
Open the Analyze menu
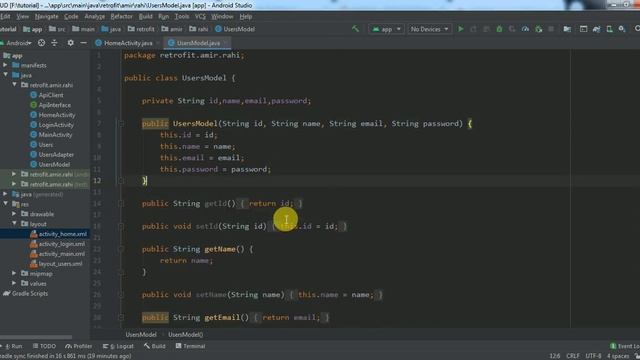pos(95,16)
